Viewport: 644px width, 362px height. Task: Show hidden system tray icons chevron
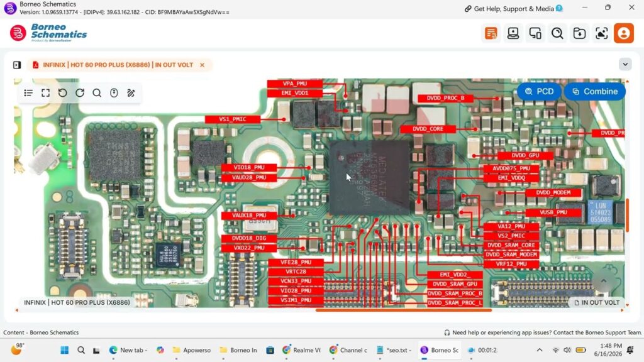pyautogui.click(x=539, y=350)
